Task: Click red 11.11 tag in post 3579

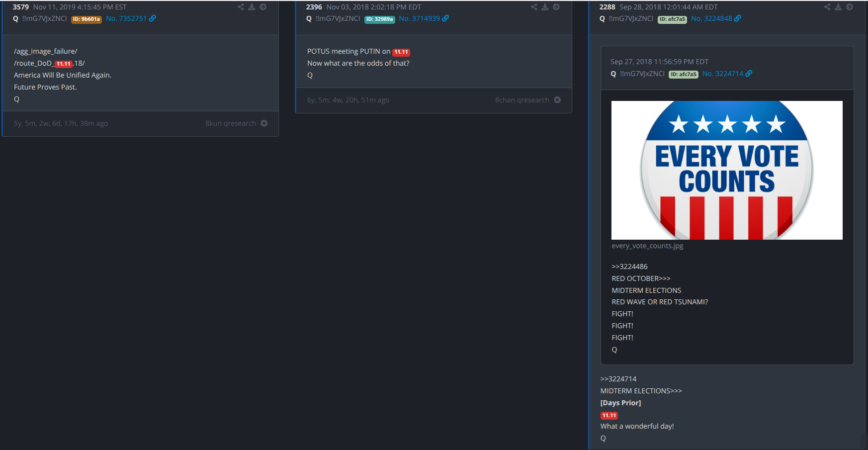Action: click(63, 64)
